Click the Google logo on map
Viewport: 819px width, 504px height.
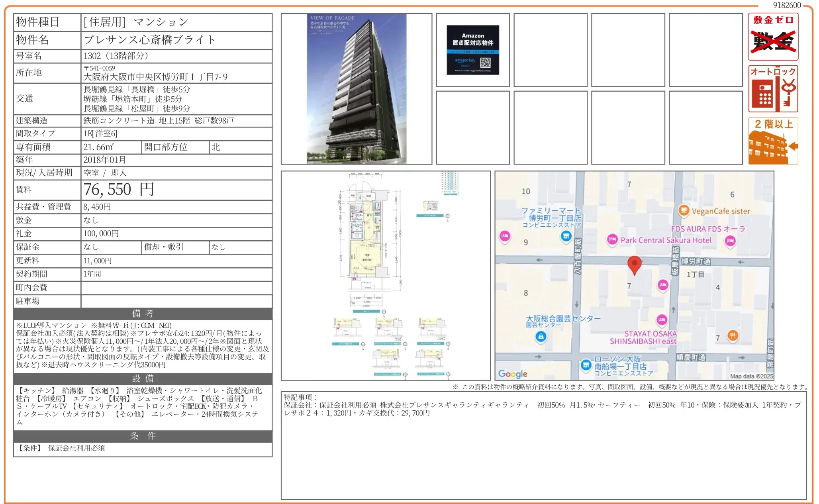(512, 374)
